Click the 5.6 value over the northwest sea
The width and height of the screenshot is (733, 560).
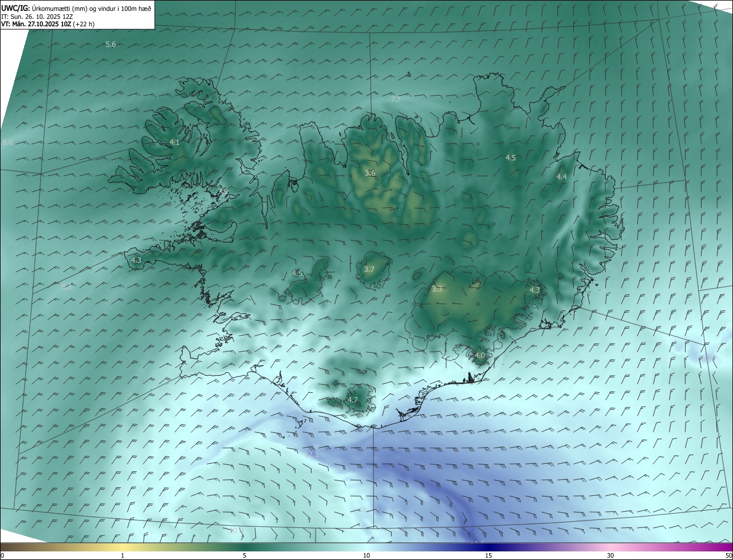(111, 45)
